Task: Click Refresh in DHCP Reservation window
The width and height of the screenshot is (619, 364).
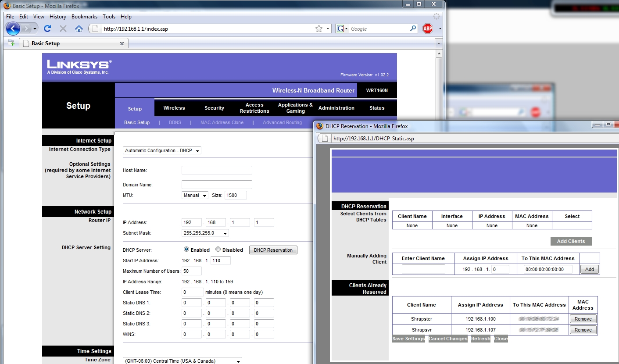Action: (481, 339)
